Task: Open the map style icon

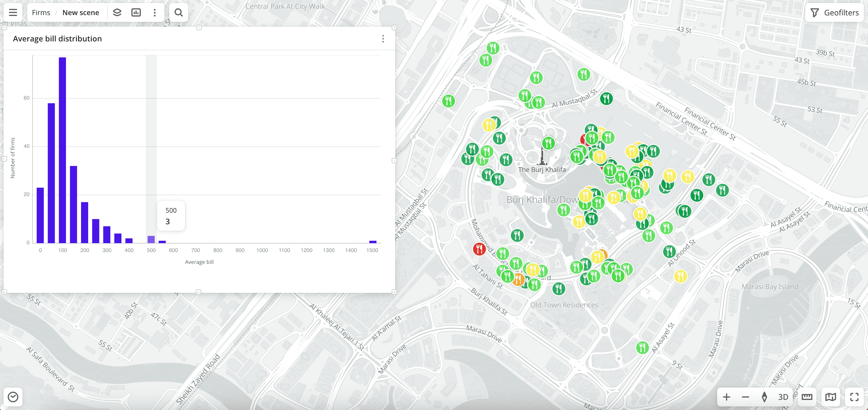Action: point(830,397)
